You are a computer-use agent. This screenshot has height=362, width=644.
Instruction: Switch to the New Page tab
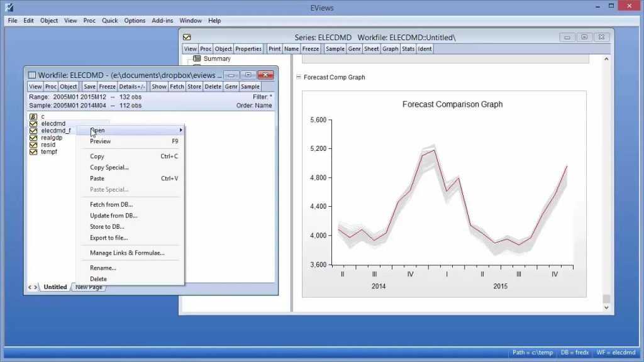(88, 287)
